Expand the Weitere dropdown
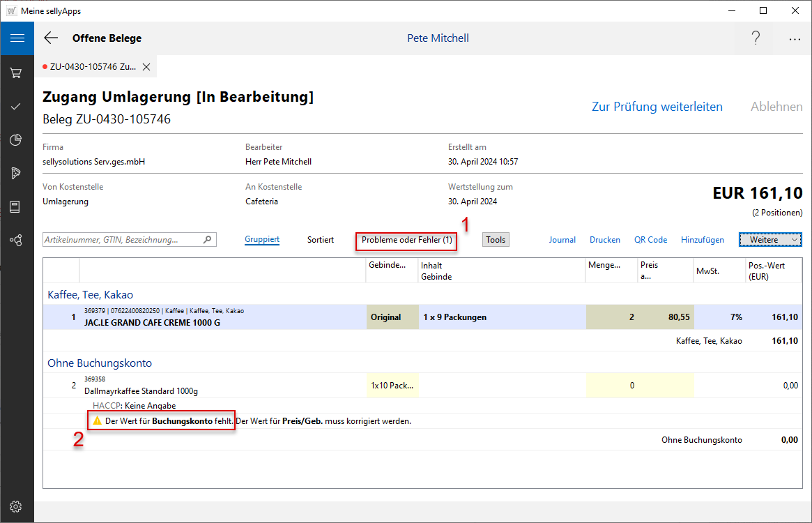The width and height of the screenshot is (812, 523). click(x=770, y=240)
